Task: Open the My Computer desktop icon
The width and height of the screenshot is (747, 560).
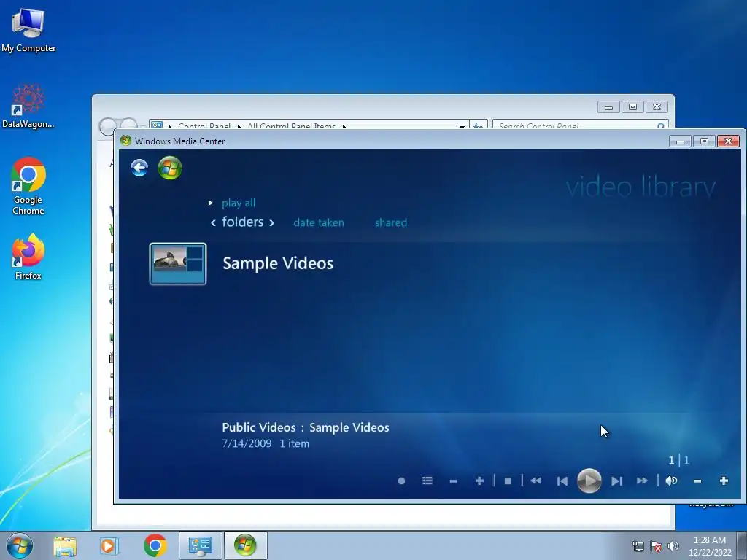Action: tap(28, 29)
